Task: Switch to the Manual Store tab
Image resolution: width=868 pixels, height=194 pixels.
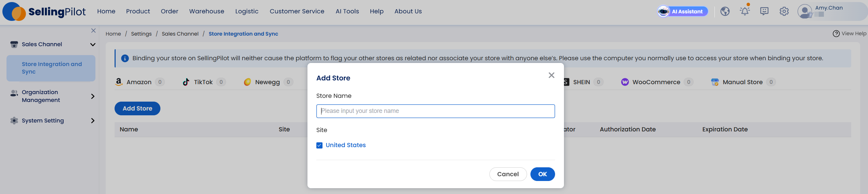Action: coord(743,82)
